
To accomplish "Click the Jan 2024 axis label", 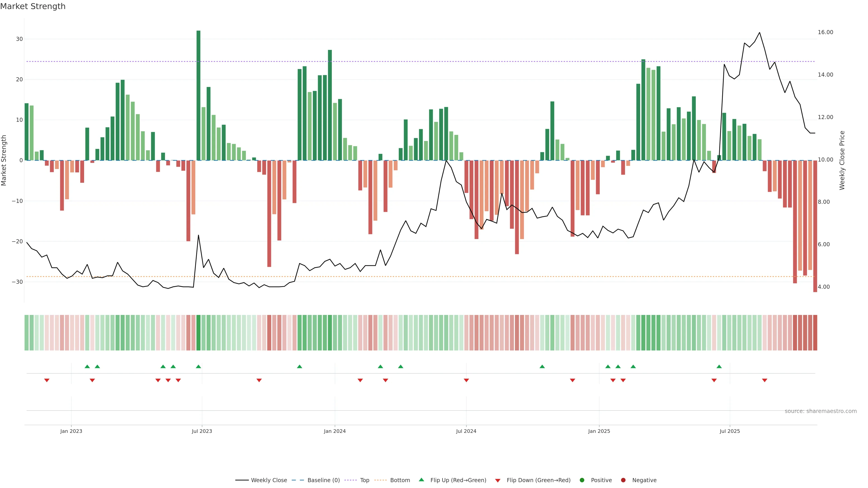I will pyautogui.click(x=335, y=431).
